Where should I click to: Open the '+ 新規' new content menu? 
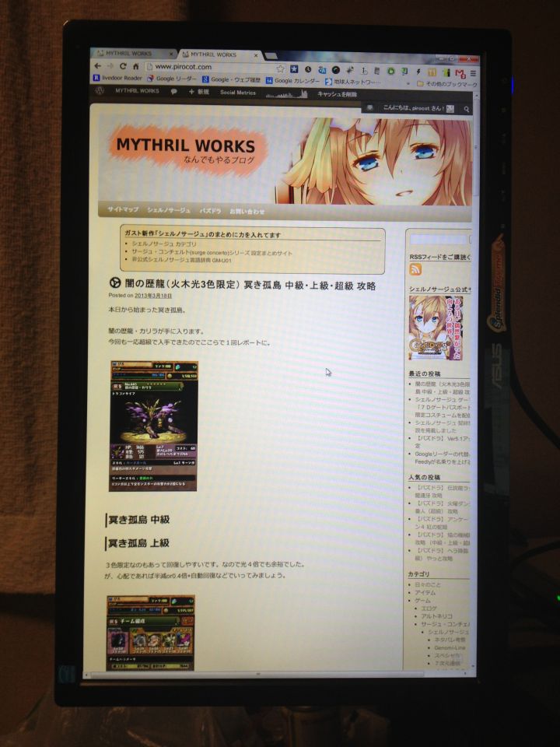(x=199, y=92)
